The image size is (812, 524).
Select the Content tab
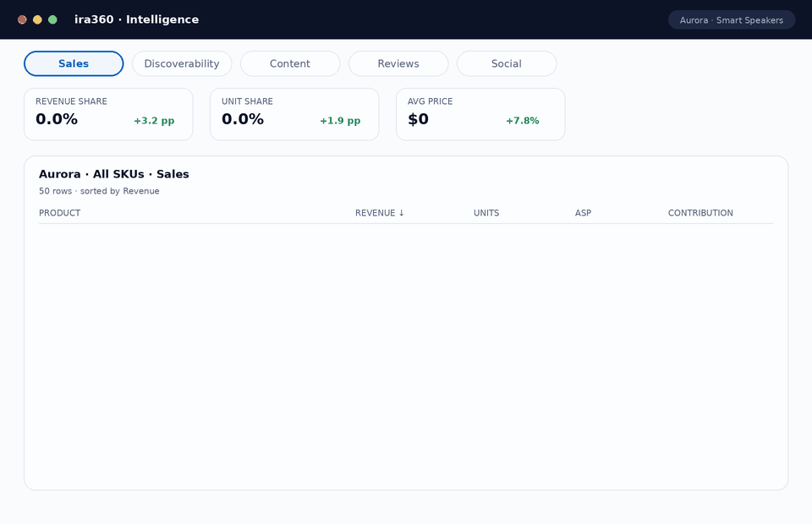pyautogui.click(x=290, y=63)
